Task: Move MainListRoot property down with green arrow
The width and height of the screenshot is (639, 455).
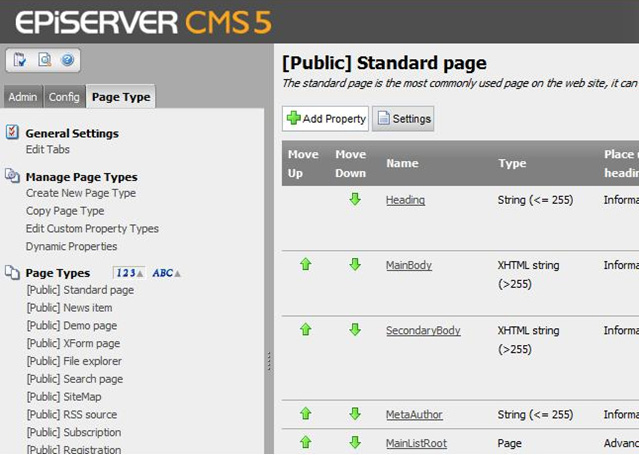Action: pos(354,442)
